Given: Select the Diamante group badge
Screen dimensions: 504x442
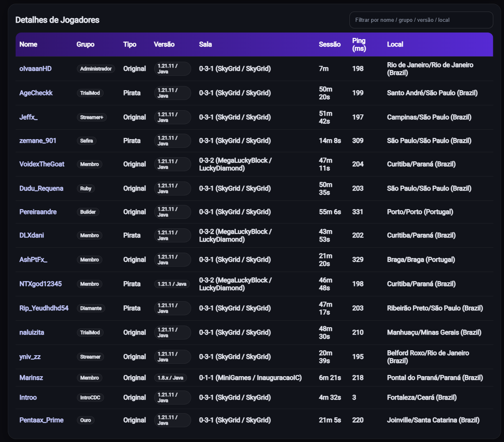Looking at the screenshot, I should [91, 308].
